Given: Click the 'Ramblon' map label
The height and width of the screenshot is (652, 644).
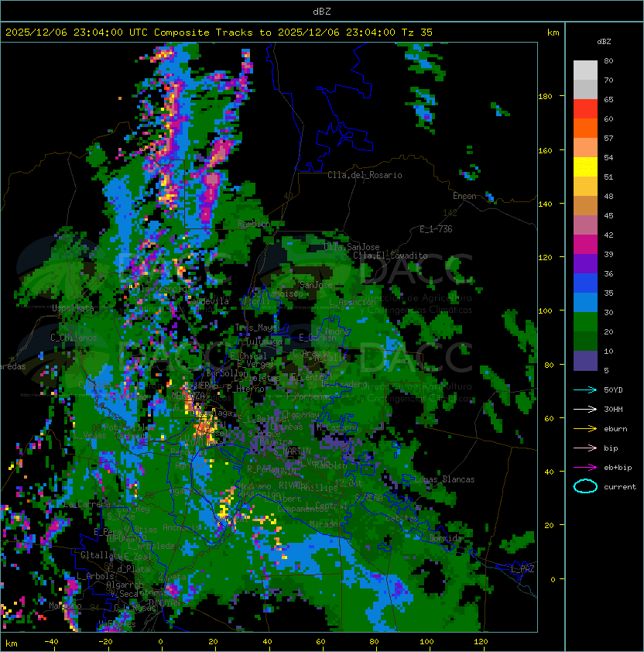Looking at the screenshot, I should tap(254, 224).
